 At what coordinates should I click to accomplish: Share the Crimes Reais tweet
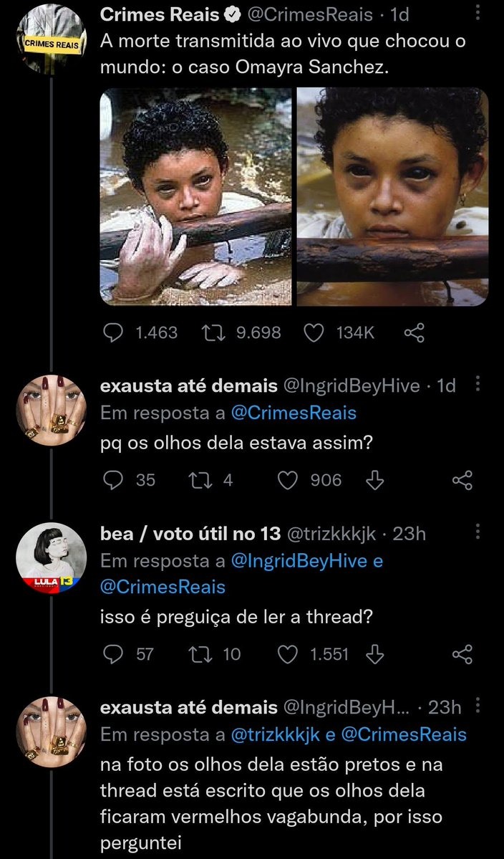click(415, 332)
